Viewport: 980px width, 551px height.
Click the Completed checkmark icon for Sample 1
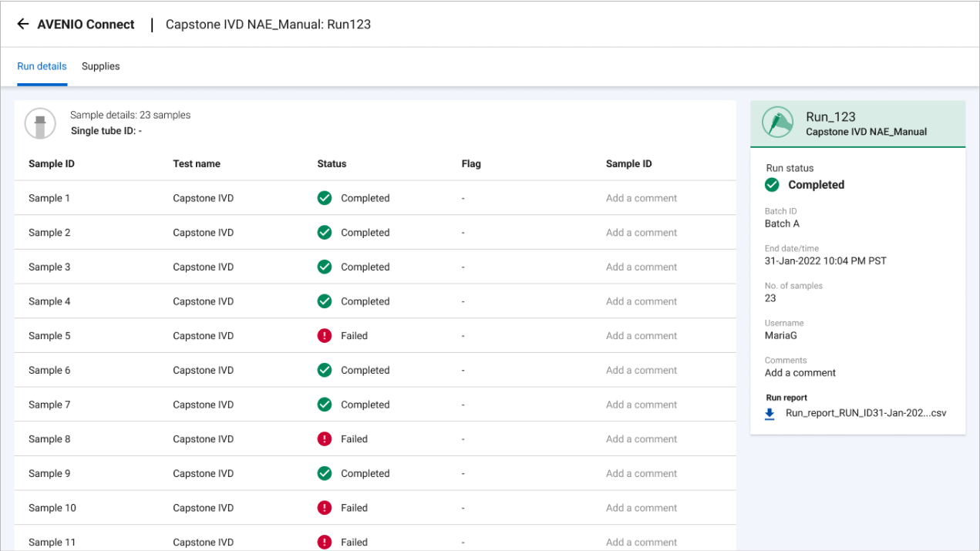pyautogui.click(x=325, y=198)
